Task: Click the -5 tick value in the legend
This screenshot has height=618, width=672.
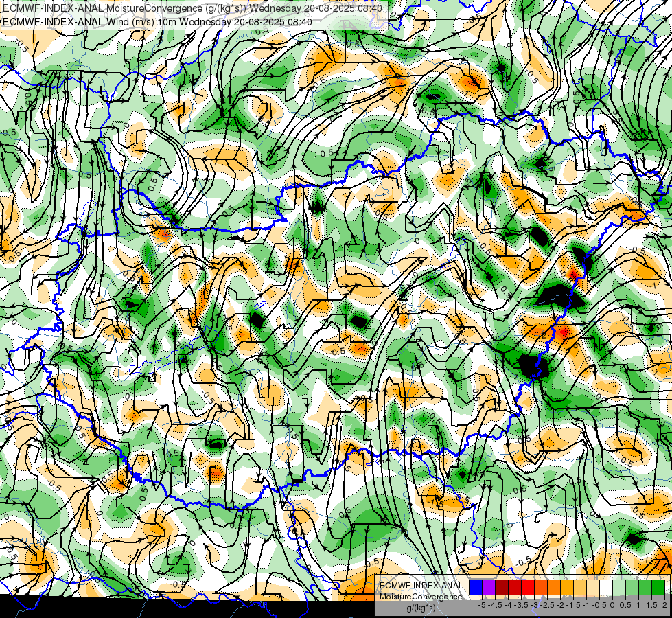Action: [x=482, y=605]
